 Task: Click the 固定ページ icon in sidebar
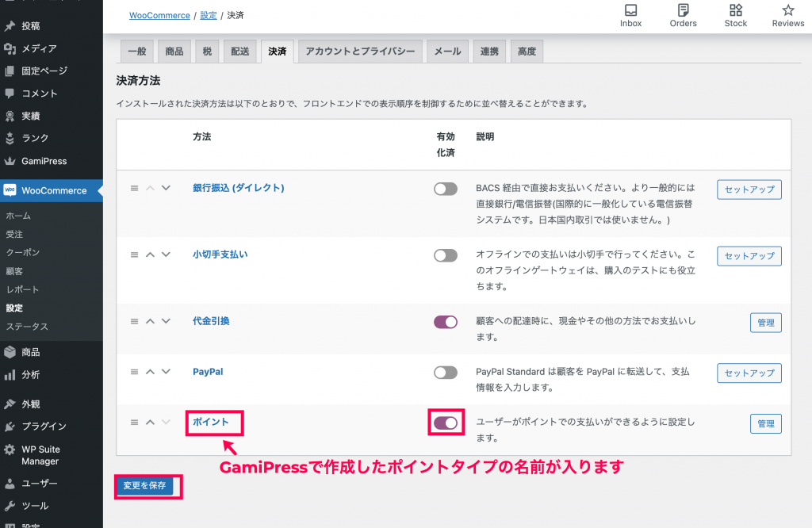point(10,71)
